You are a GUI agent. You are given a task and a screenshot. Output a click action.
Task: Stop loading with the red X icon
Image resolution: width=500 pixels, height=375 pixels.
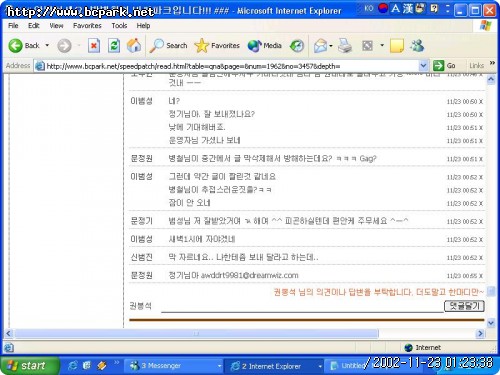pos(94,46)
